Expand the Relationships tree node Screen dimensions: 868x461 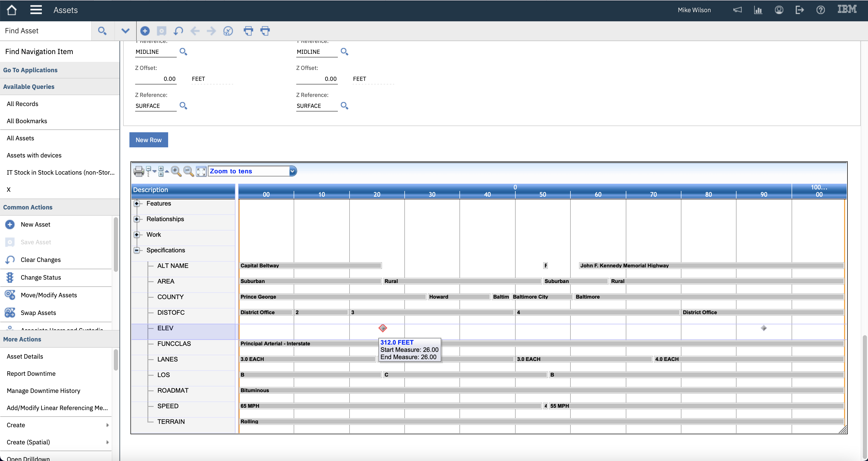click(x=137, y=219)
